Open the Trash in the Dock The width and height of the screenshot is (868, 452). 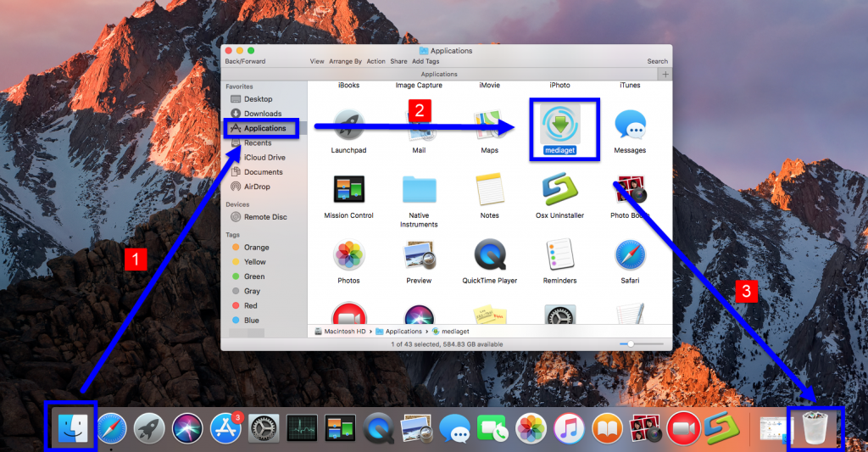click(815, 427)
